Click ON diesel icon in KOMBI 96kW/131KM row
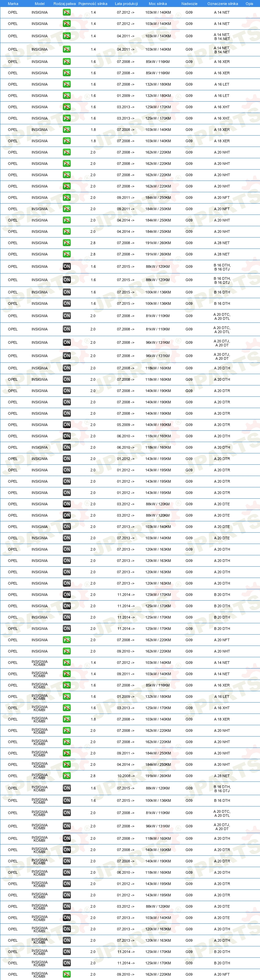The width and height of the screenshot is (260, 980). [x=66, y=826]
